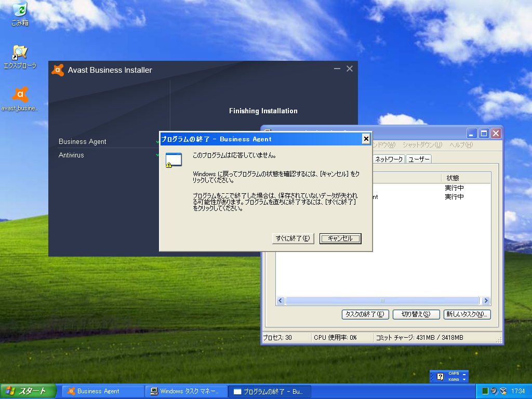The height and width of the screenshot is (399, 532).
Task: Click the 切り替え(S) button in Task Manager
Action: (x=416, y=314)
